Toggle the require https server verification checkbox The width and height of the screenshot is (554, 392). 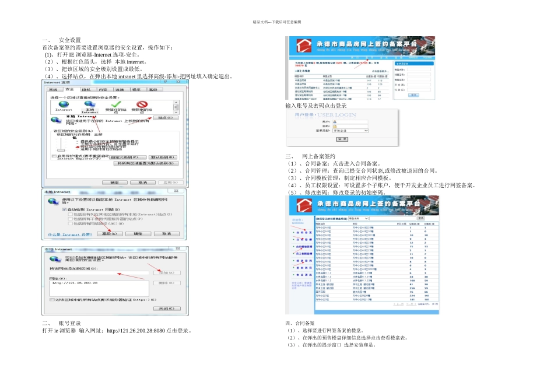coord(52,300)
